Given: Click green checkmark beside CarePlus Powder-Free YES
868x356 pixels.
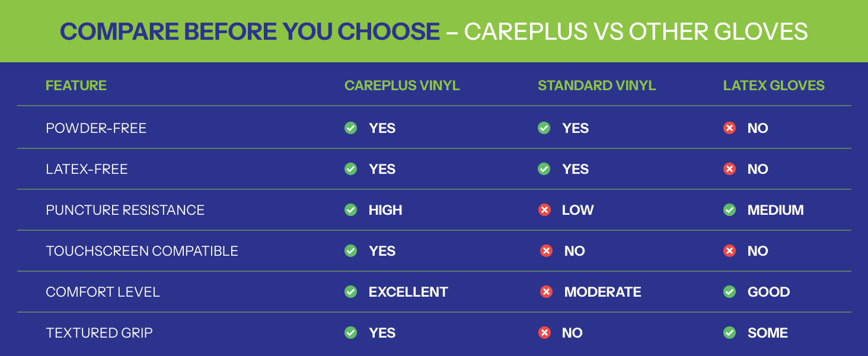Looking at the screenshot, I should [351, 128].
